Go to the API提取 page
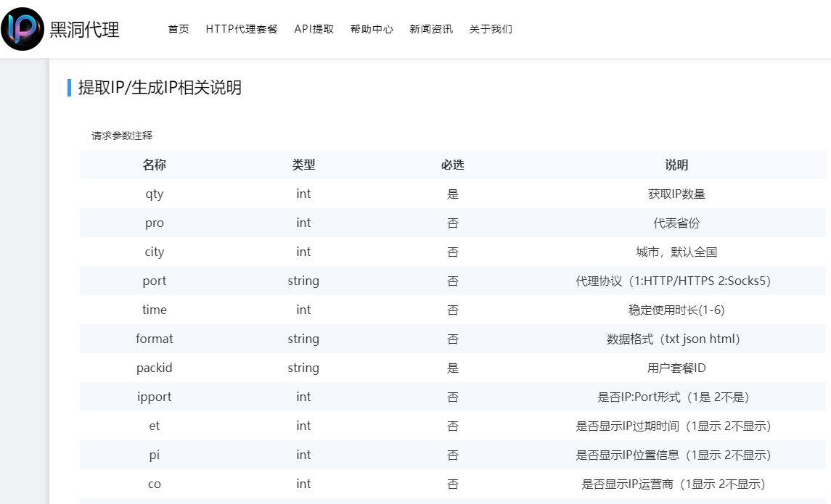 coord(314,29)
